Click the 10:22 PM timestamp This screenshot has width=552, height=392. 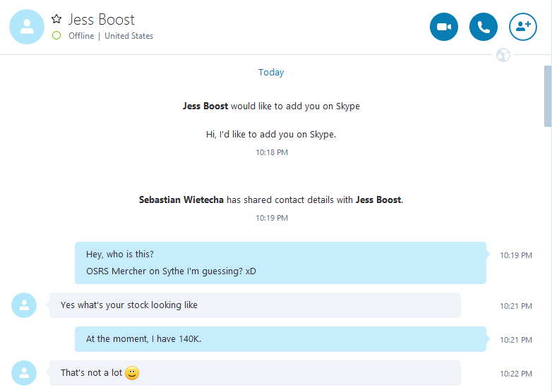tap(516, 374)
